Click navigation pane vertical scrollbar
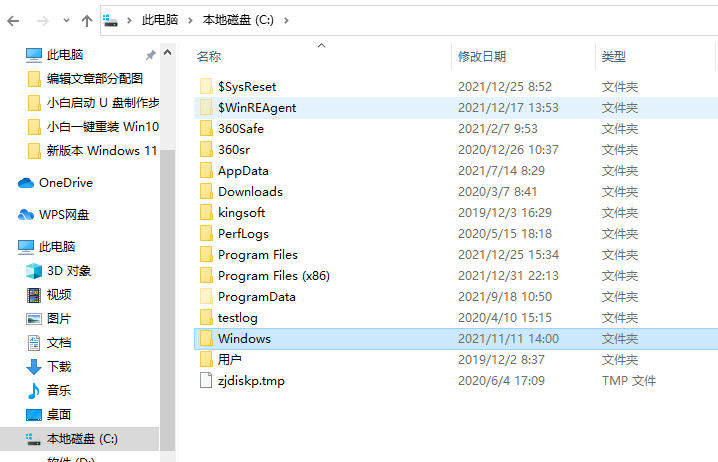The image size is (718, 462). pos(167,250)
